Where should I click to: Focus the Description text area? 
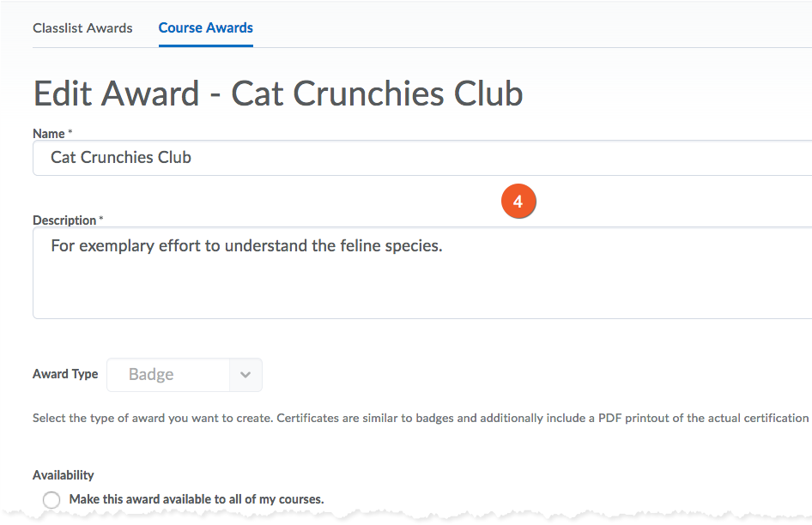(421, 273)
